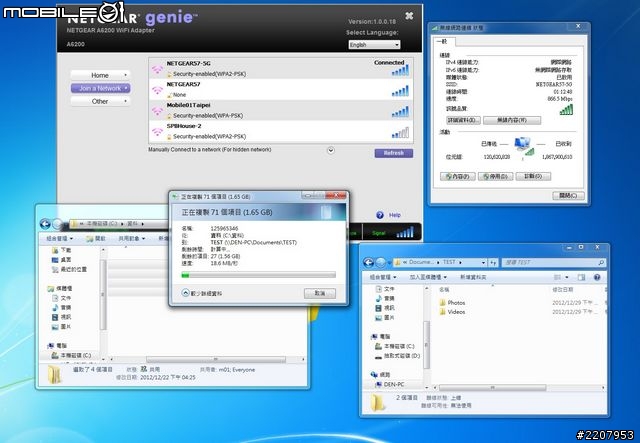Select the SPBHouse-2 network row
Screen dimensions: 640x443
[281, 131]
